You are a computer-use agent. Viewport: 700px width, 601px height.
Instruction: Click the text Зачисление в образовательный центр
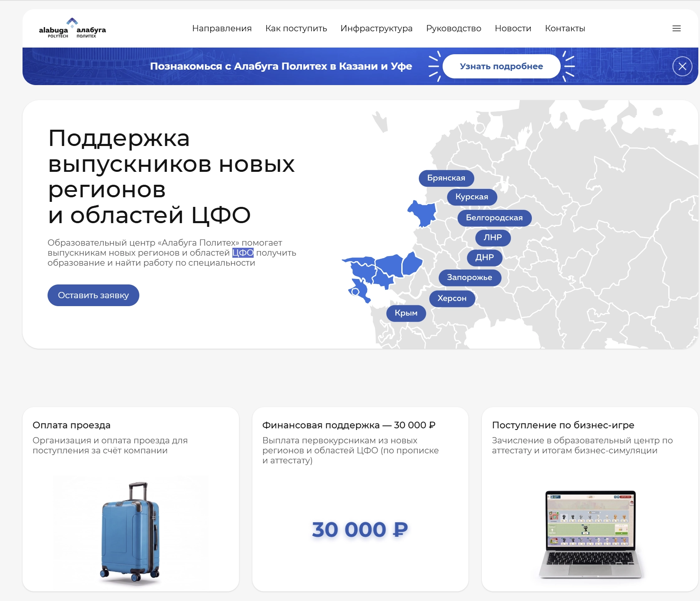tap(582, 445)
